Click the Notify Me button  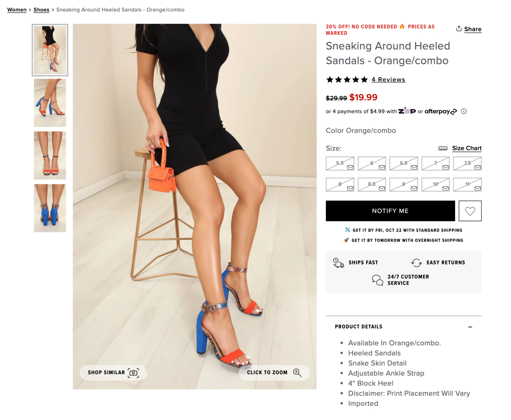tap(390, 211)
